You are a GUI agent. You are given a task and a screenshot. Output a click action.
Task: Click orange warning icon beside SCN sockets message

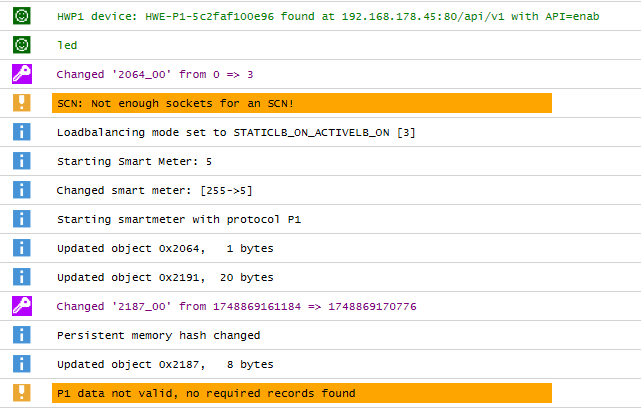click(22, 103)
